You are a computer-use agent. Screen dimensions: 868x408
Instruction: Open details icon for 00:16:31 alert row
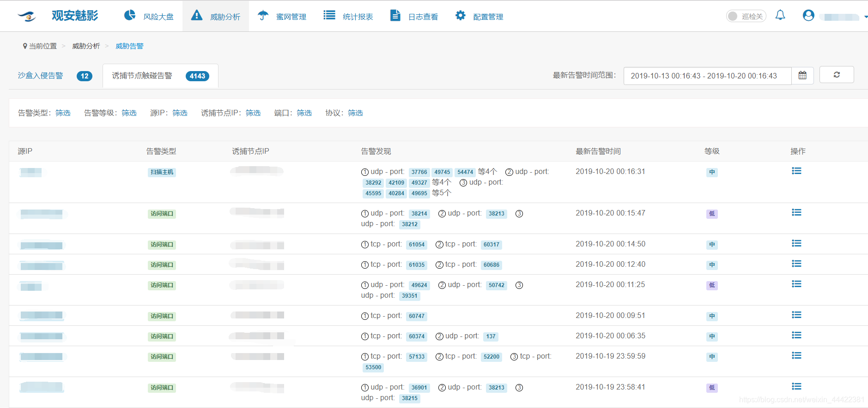(796, 171)
